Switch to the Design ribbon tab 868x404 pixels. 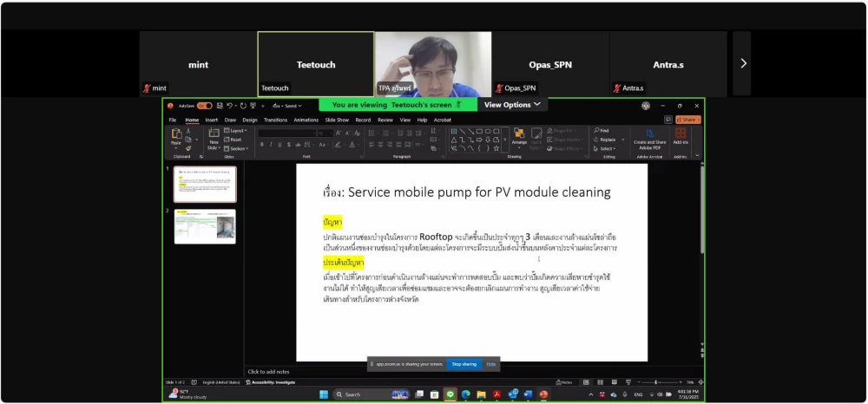pyautogui.click(x=250, y=120)
